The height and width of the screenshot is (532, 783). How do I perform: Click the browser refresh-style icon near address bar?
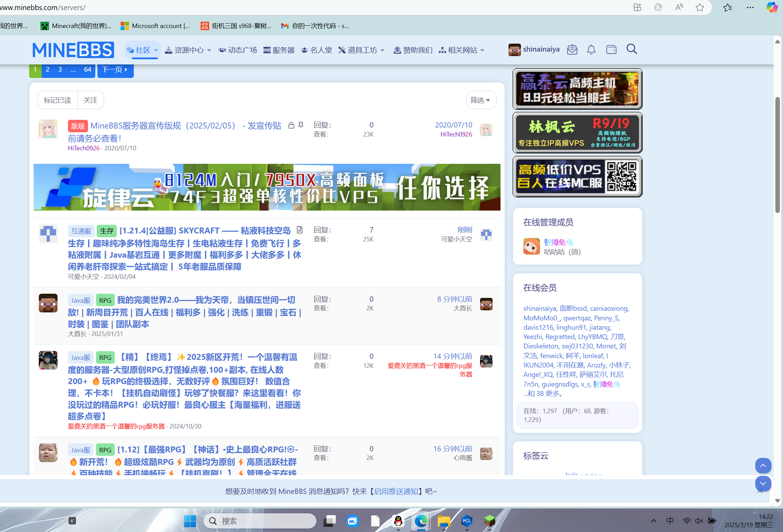click(x=658, y=7)
